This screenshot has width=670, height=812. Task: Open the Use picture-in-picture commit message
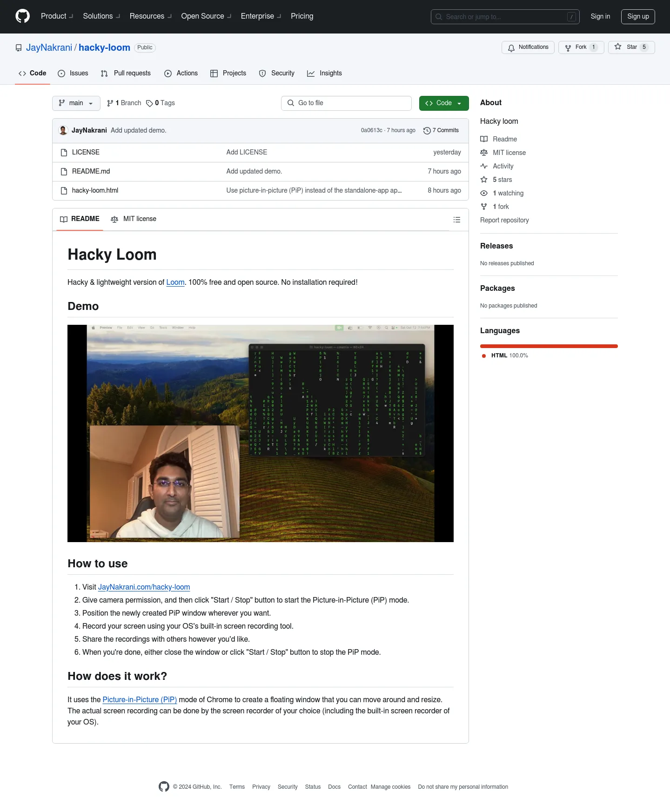[x=314, y=190]
